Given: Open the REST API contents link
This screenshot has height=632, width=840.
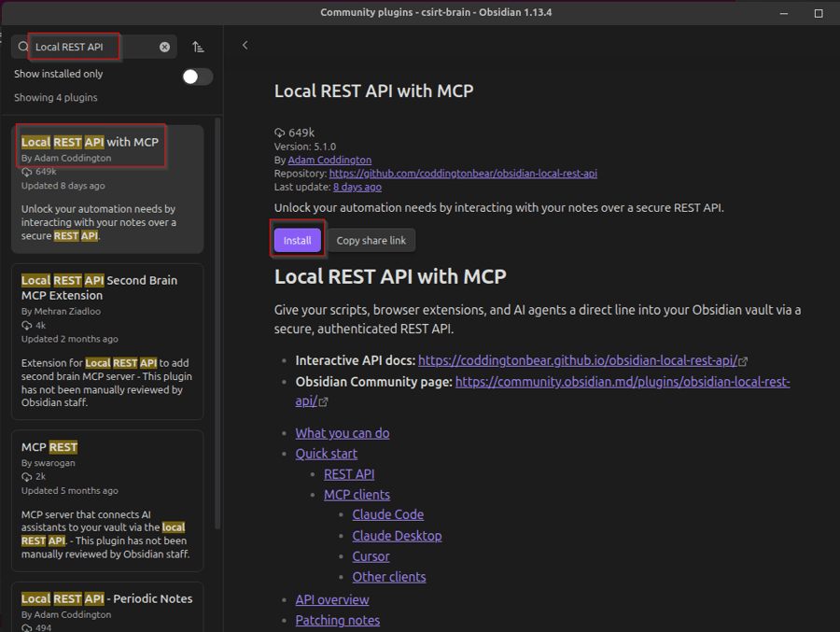Looking at the screenshot, I should pos(349,474).
